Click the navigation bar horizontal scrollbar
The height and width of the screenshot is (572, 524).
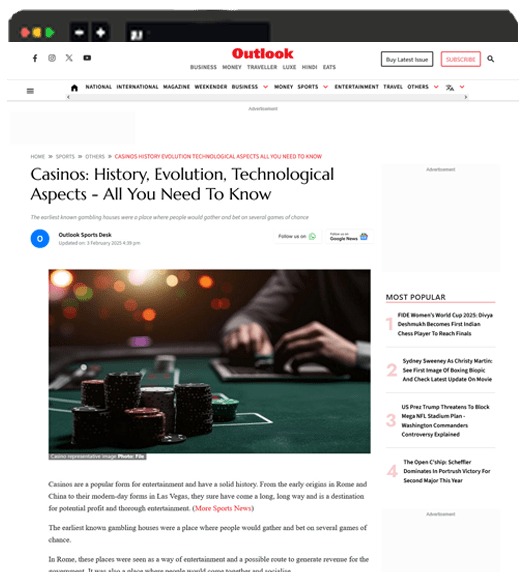point(267,97)
